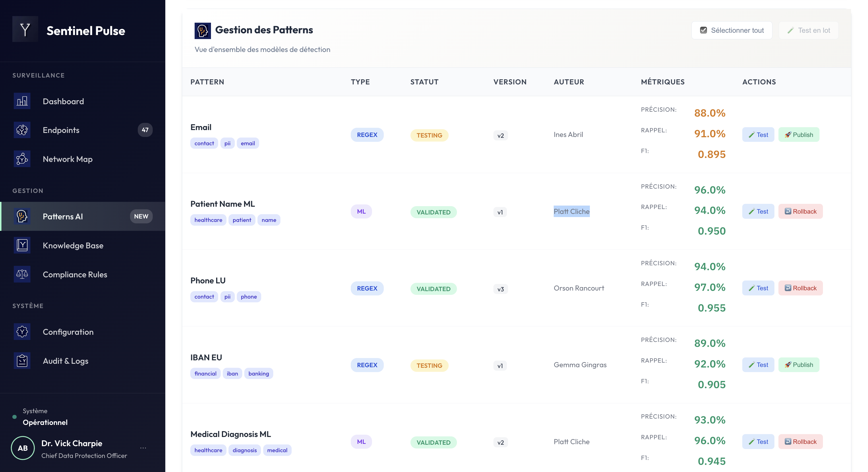Viewport: 868px width, 472px height.
Task: Test the Phone LU pattern
Action: [x=758, y=288]
